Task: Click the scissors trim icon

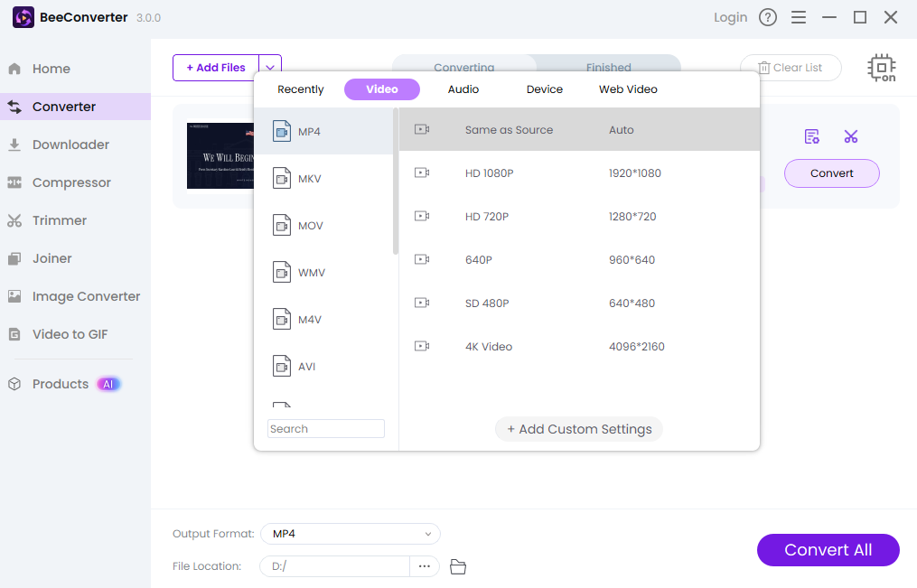Action: (x=850, y=136)
